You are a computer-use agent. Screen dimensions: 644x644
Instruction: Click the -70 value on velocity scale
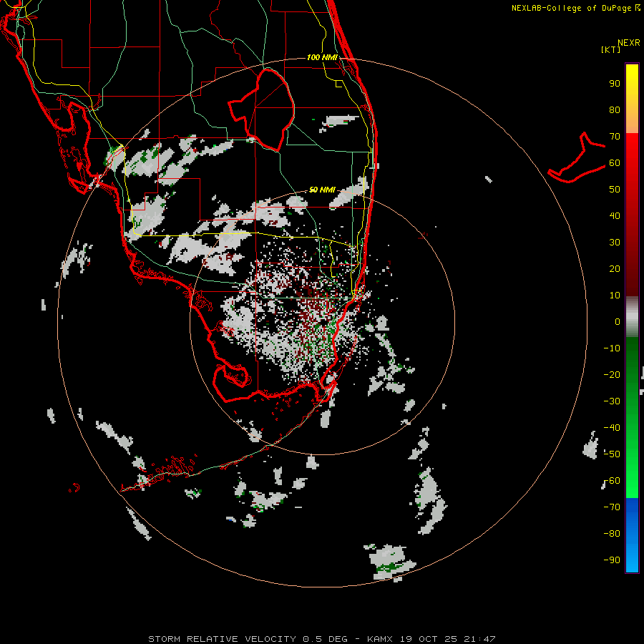(612, 507)
